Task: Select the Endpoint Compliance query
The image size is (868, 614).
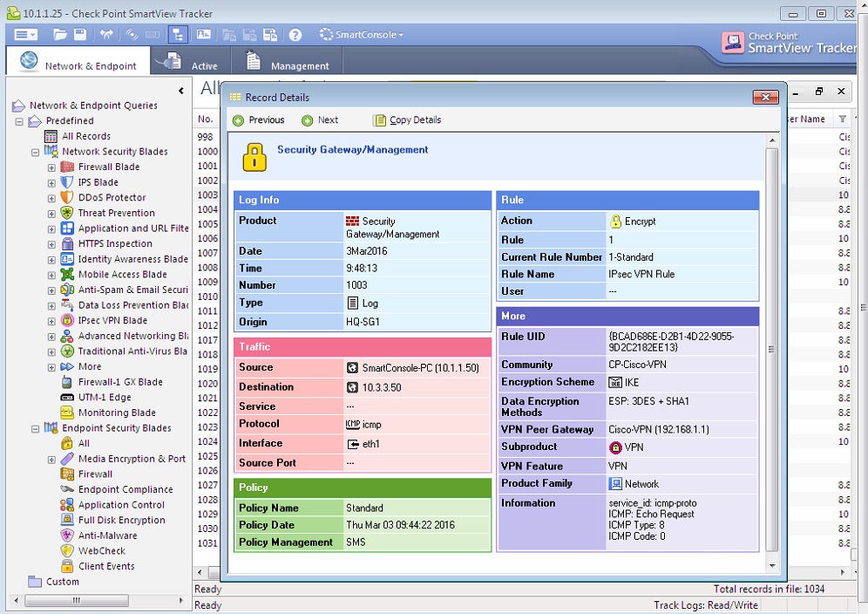Action: (125, 489)
